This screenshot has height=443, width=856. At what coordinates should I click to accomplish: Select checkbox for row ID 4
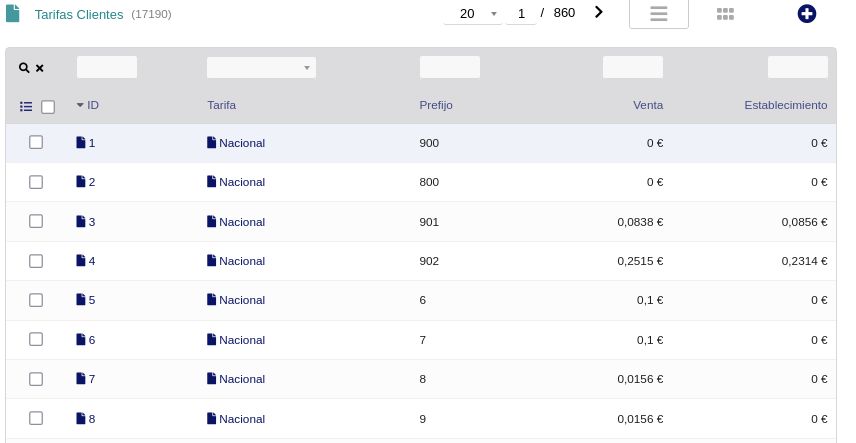36,261
